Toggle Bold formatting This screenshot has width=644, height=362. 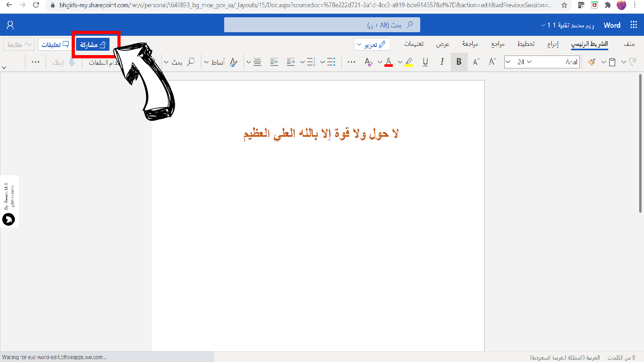point(459,62)
